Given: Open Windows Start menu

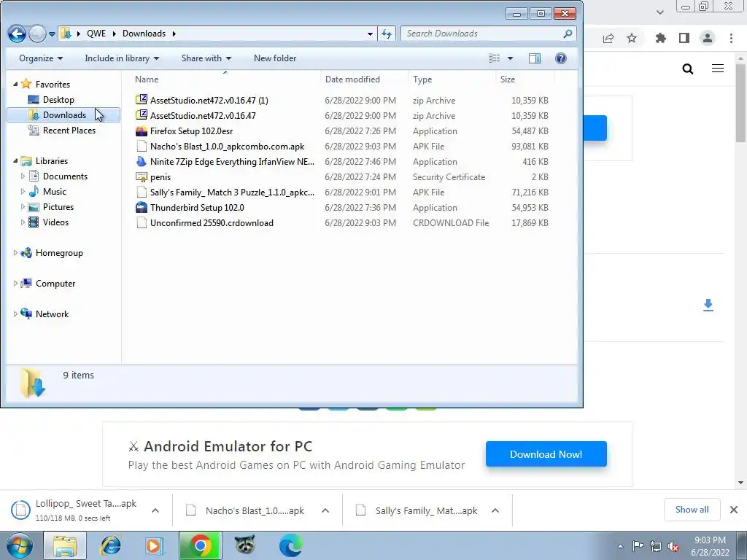Looking at the screenshot, I should tap(19, 546).
